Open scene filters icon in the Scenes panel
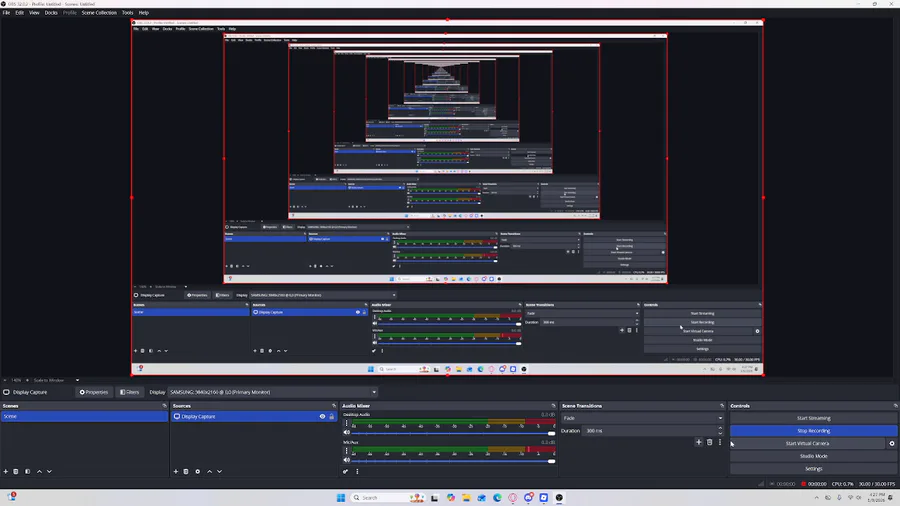 tap(28, 472)
